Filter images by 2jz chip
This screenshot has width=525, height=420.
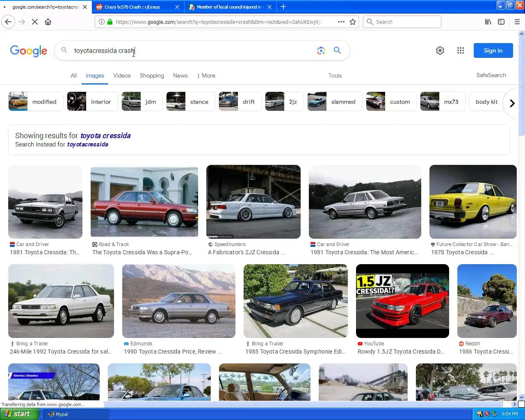tap(284, 102)
